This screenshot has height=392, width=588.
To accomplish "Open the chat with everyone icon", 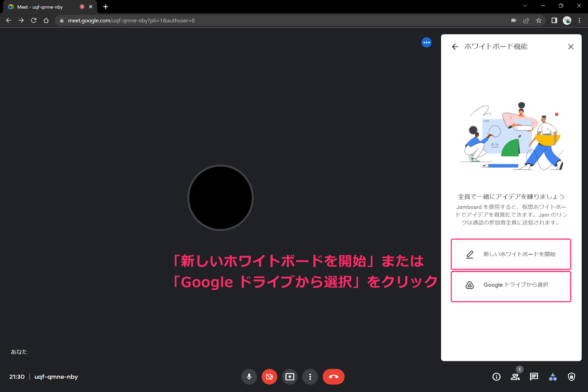I will tap(534, 377).
